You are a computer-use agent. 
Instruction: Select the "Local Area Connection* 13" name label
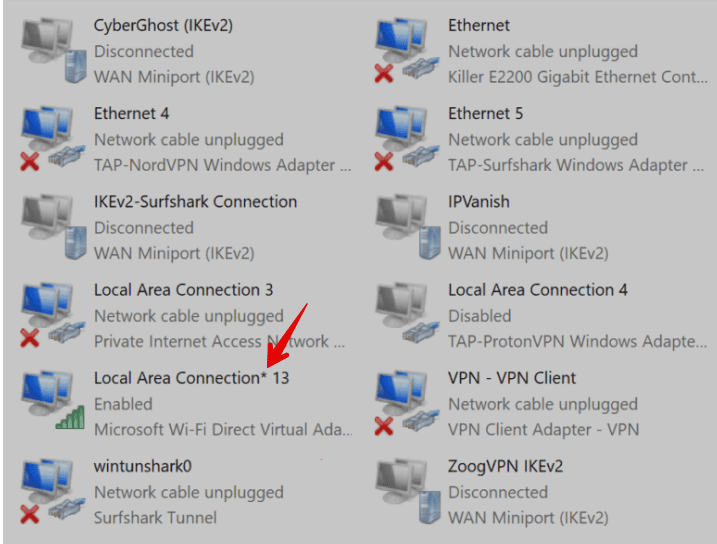pos(191,378)
